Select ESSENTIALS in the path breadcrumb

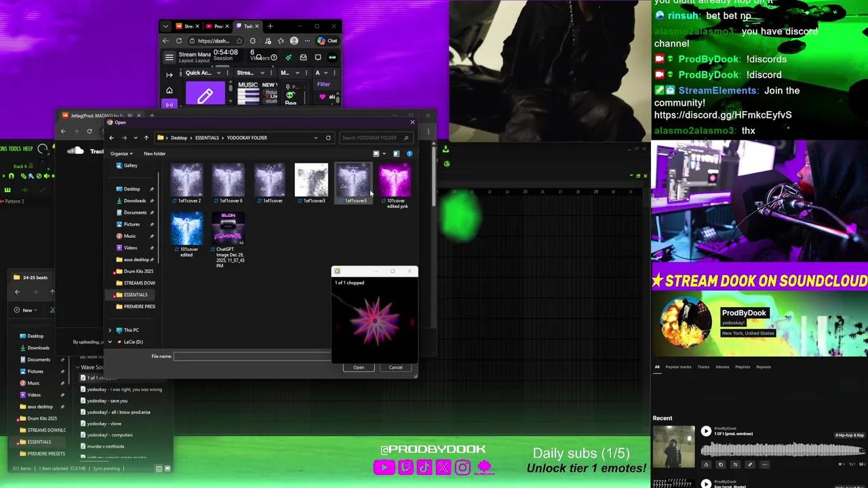click(x=207, y=138)
